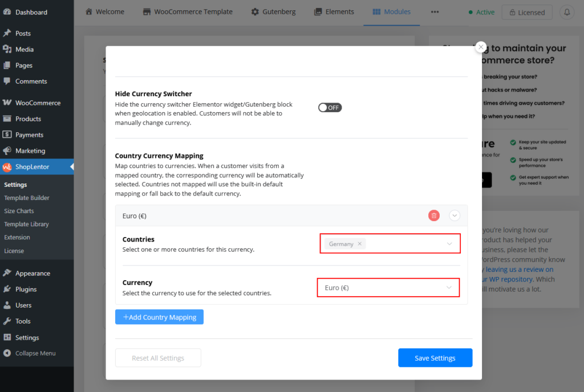Open the Media library menu
Screen dimensions: 584x392
click(25, 50)
